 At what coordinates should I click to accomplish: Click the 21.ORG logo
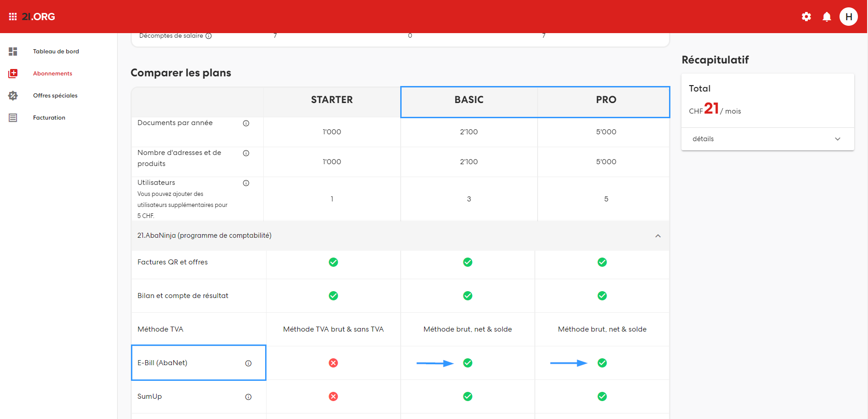pyautogui.click(x=39, y=17)
